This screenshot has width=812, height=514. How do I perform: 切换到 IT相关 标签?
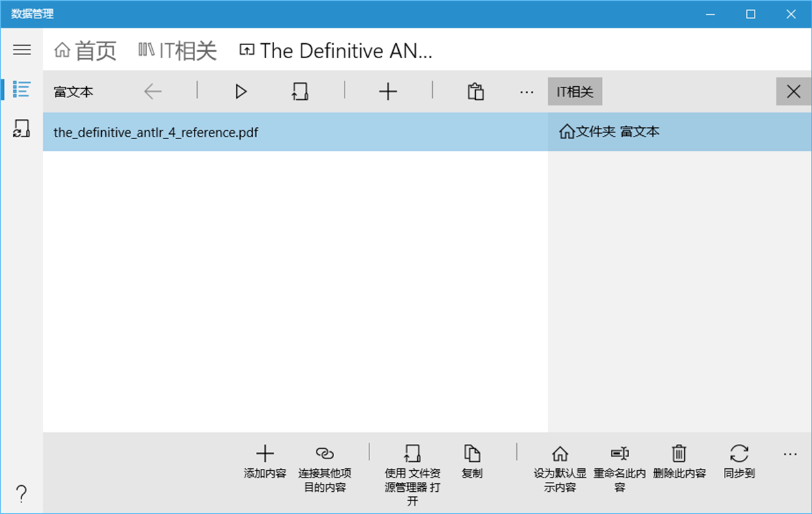176,50
